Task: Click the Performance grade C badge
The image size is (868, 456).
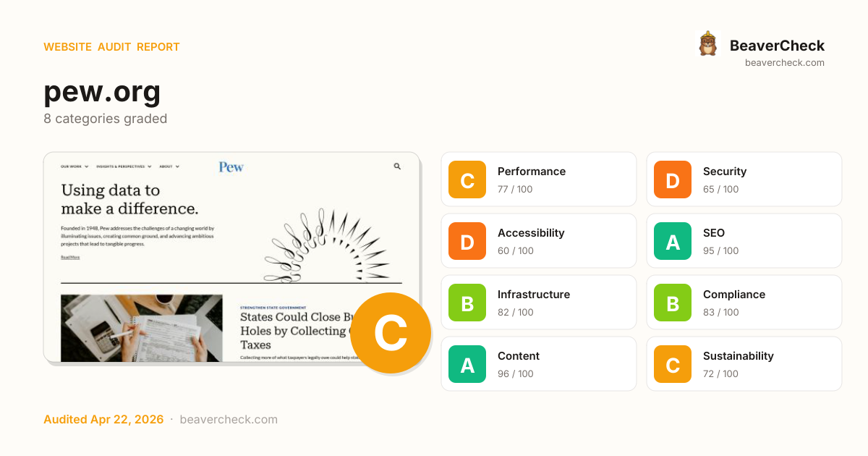Action: (467, 180)
